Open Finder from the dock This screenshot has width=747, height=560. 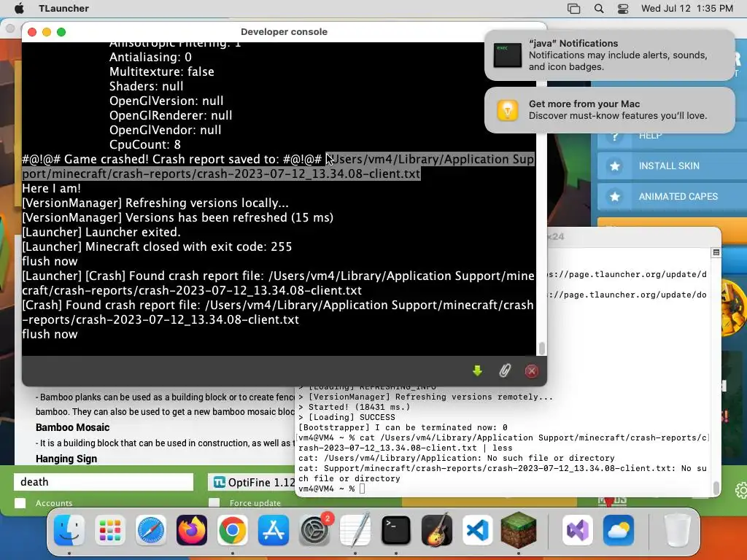(x=69, y=529)
